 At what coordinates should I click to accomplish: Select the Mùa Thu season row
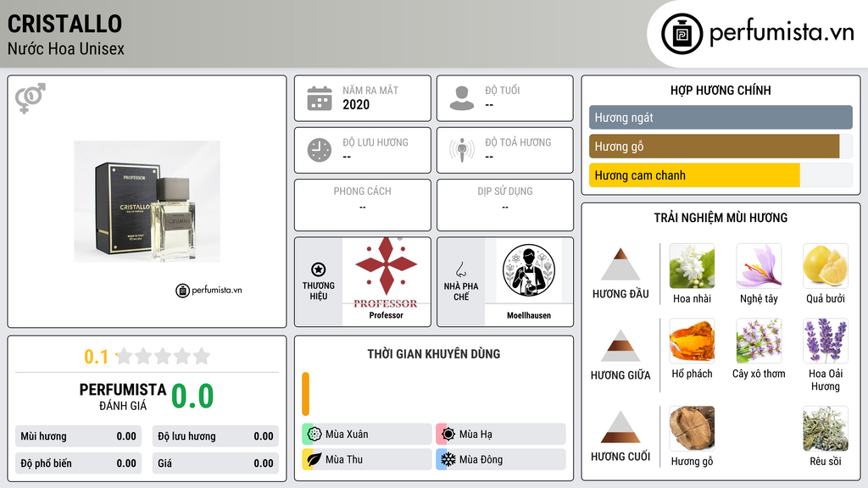[367, 459]
